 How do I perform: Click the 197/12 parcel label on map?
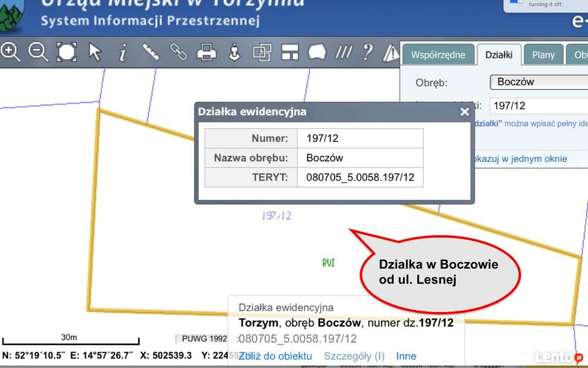[x=276, y=215]
